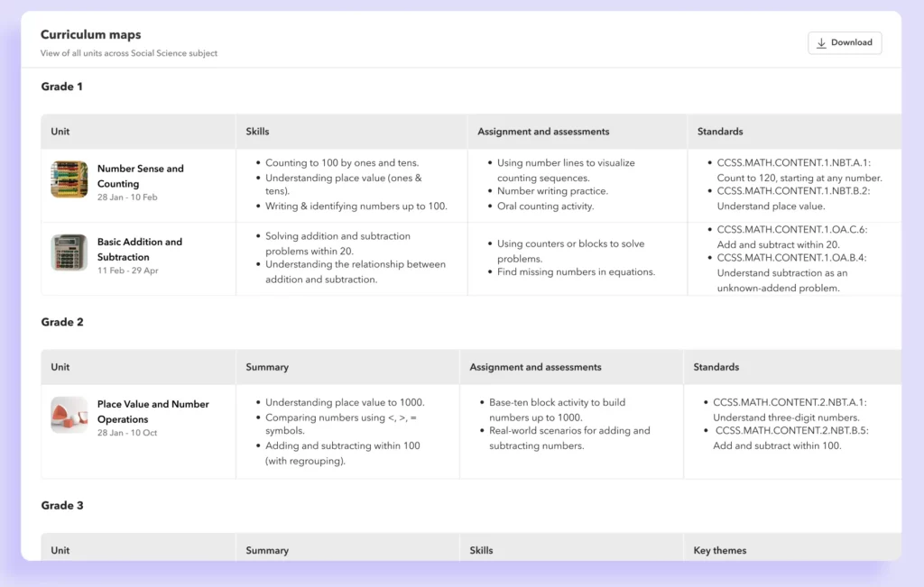Screen dimensions: 924x587
Task: Click the download arrow icon
Action: click(x=821, y=42)
